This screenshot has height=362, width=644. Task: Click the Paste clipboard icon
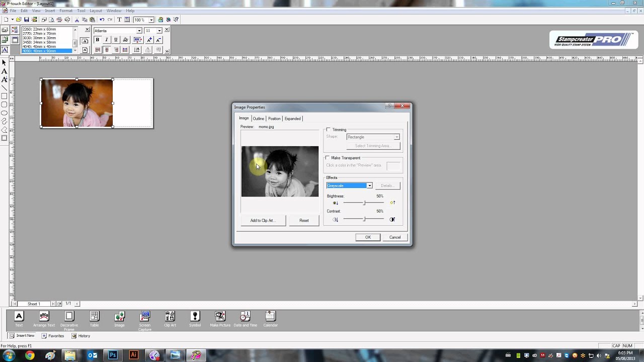click(x=92, y=20)
